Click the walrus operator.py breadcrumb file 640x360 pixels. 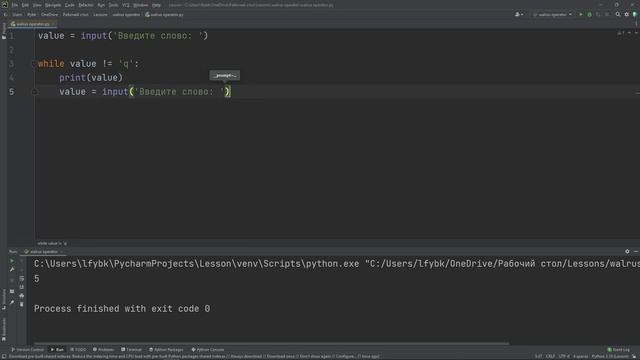click(x=164, y=15)
